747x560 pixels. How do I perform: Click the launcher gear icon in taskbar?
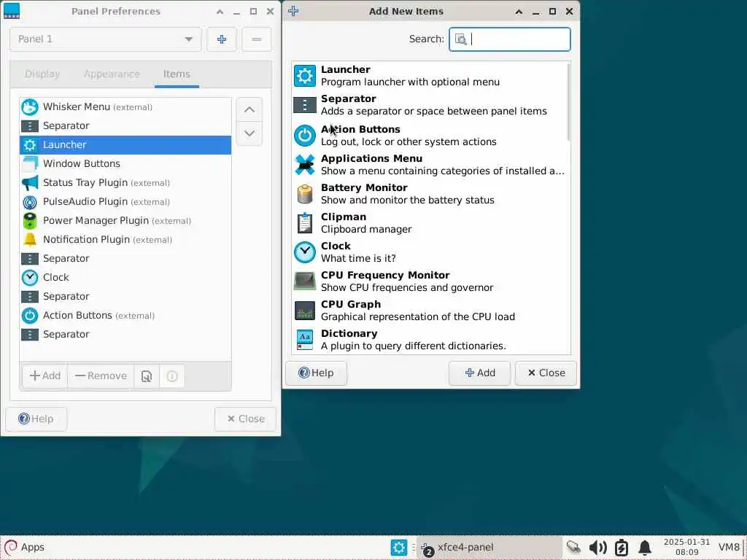click(x=399, y=548)
